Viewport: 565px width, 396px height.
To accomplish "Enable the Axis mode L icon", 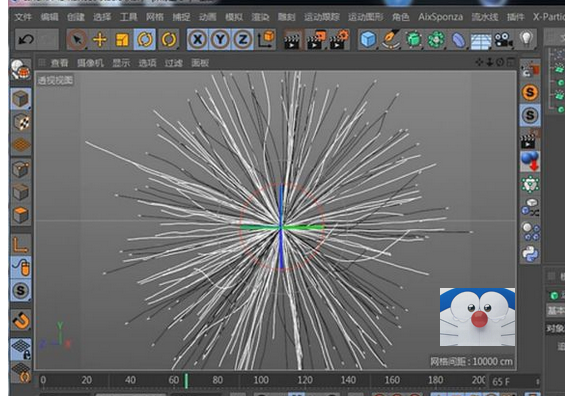I will [x=21, y=244].
